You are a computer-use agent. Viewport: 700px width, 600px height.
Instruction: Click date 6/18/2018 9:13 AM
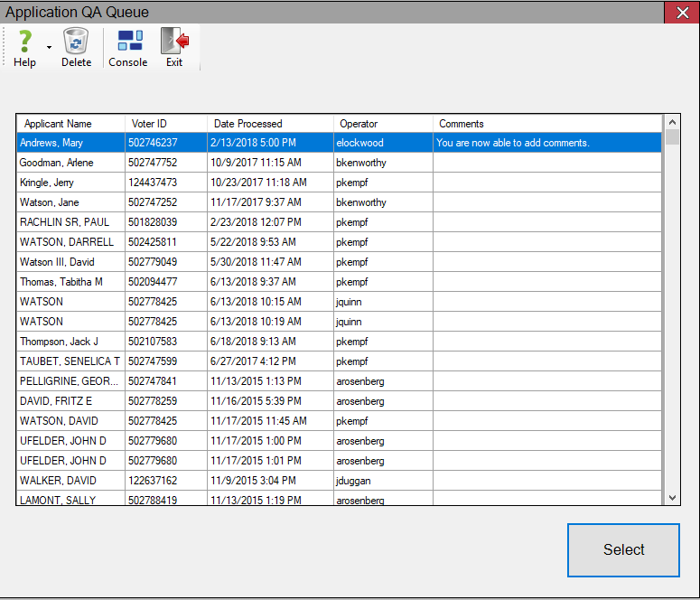[253, 342]
